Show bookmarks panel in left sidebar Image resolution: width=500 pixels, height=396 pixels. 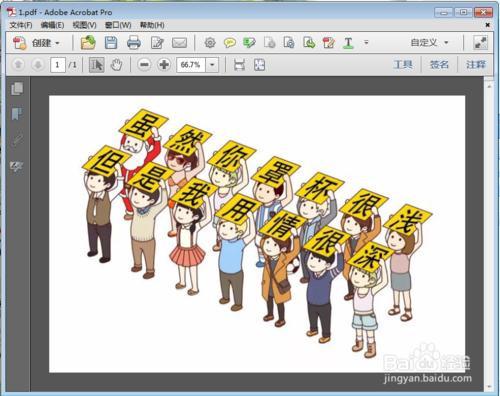point(17,114)
